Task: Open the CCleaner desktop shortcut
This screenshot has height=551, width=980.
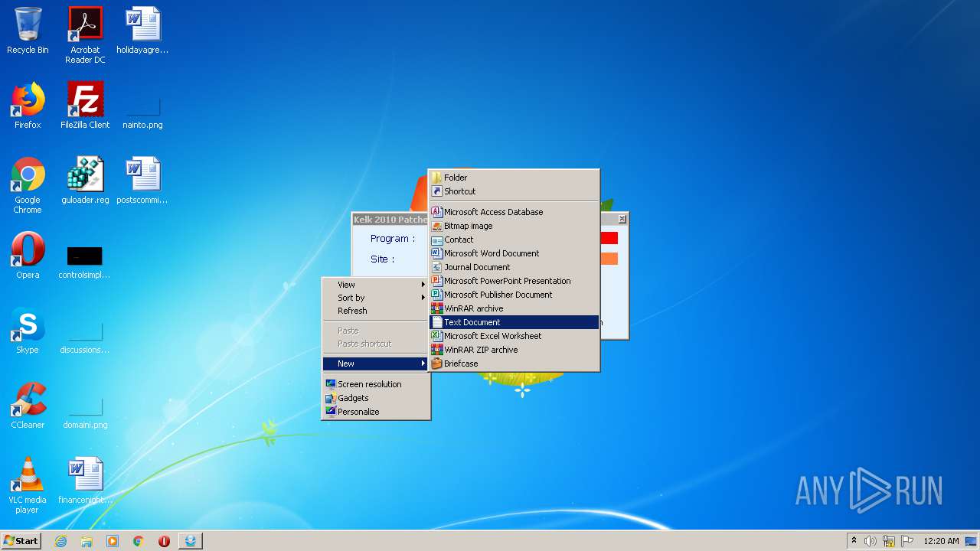Action: click(28, 406)
